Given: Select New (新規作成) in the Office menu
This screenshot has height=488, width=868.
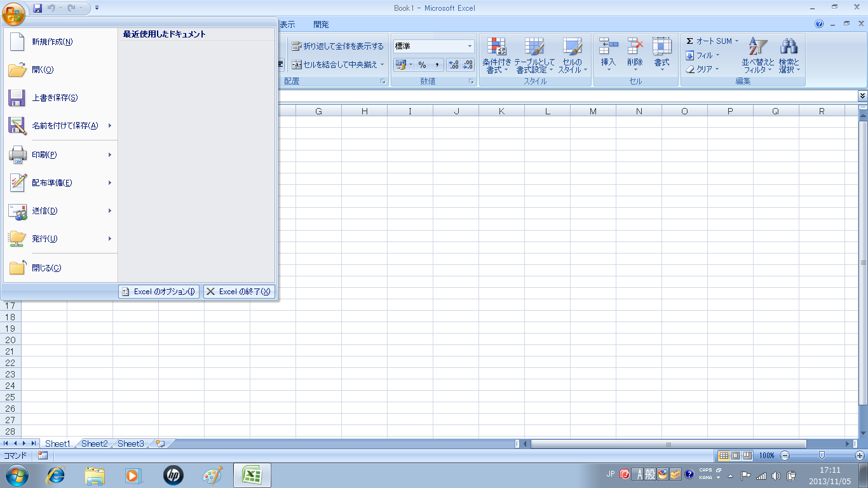Looking at the screenshot, I should [52, 42].
